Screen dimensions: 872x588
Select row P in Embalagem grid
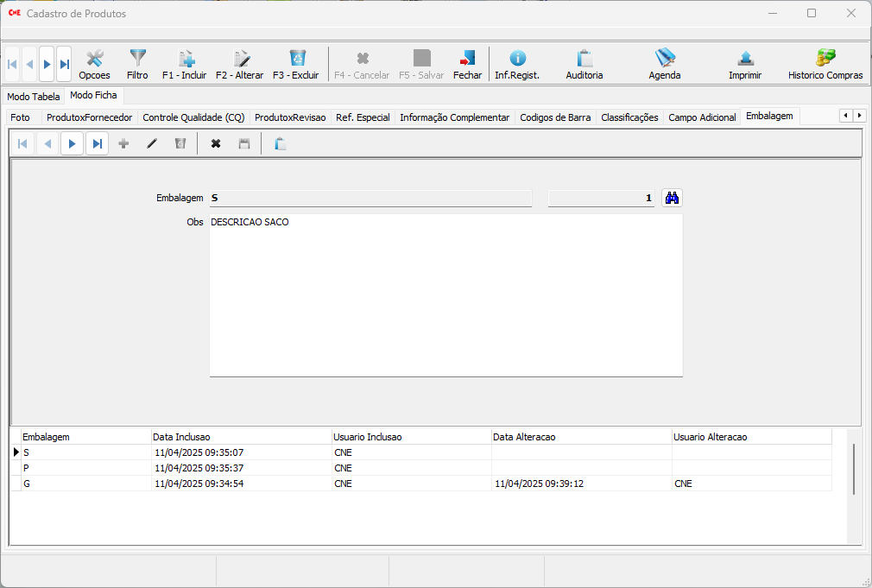click(86, 468)
